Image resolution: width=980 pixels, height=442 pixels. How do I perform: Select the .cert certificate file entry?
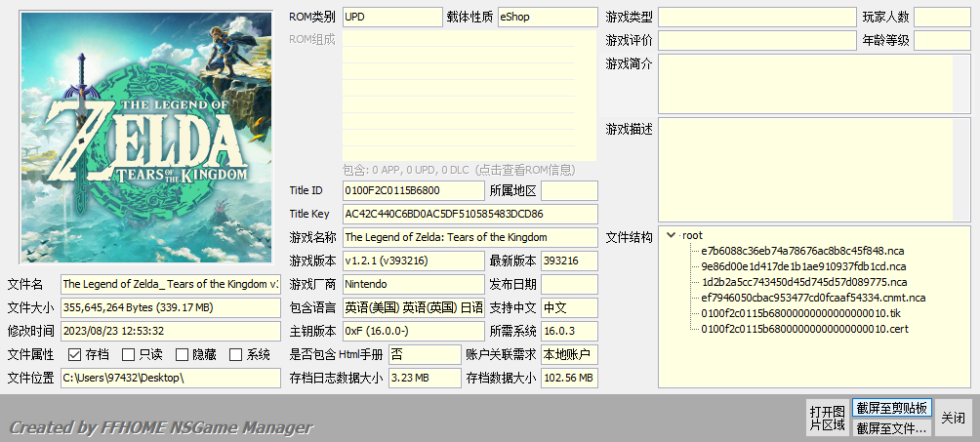point(804,329)
